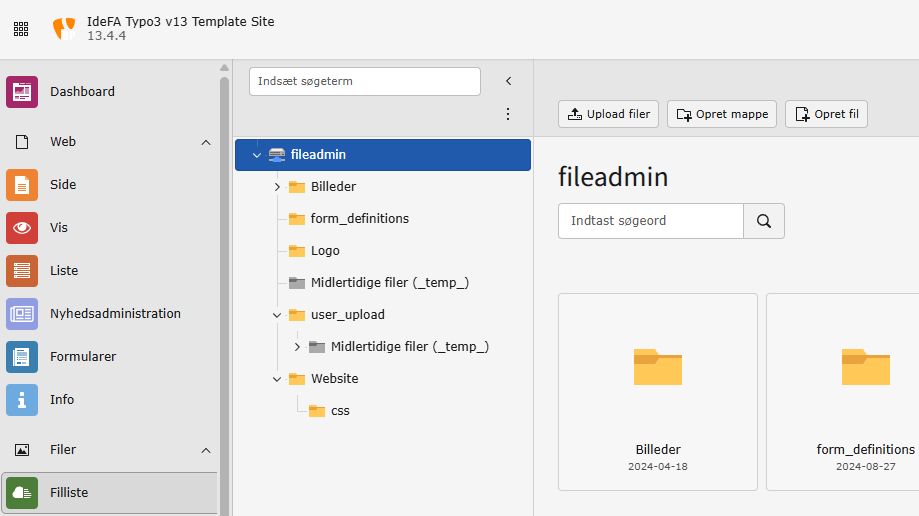
Task: Click the search magnifier button
Action: (764, 221)
